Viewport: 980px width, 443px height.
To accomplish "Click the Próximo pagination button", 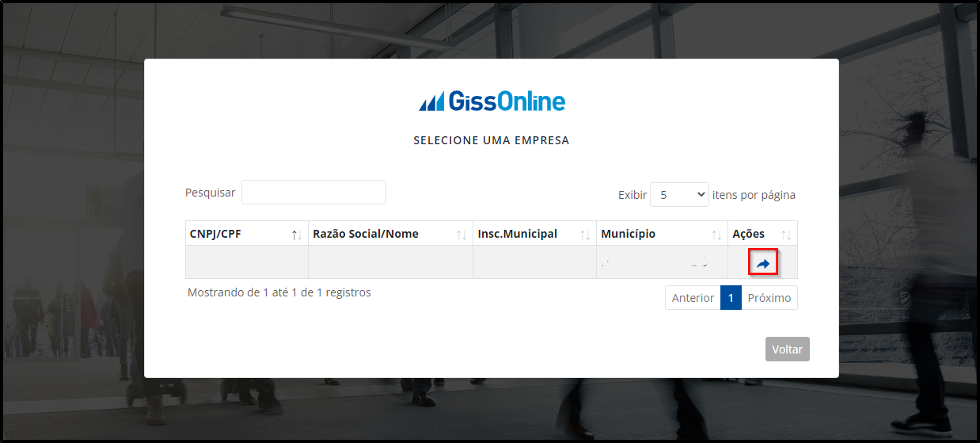I will pyautogui.click(x=769, y=298).
